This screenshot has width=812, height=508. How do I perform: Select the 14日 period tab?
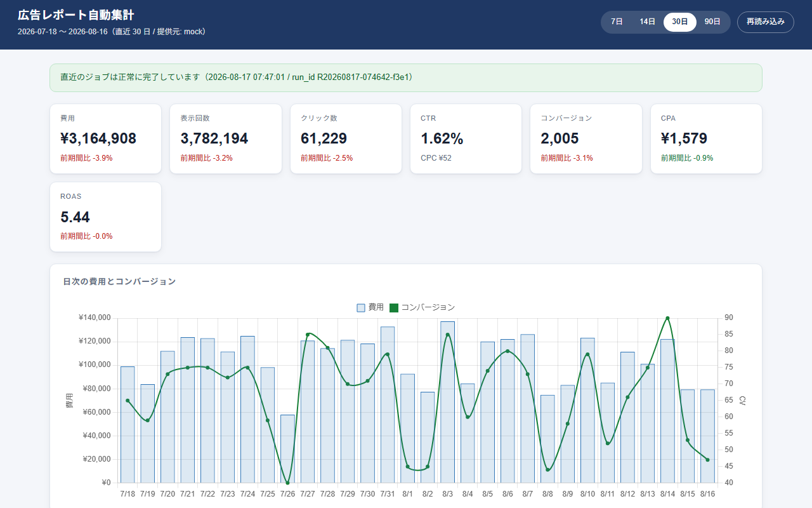(x=647, y=22)
